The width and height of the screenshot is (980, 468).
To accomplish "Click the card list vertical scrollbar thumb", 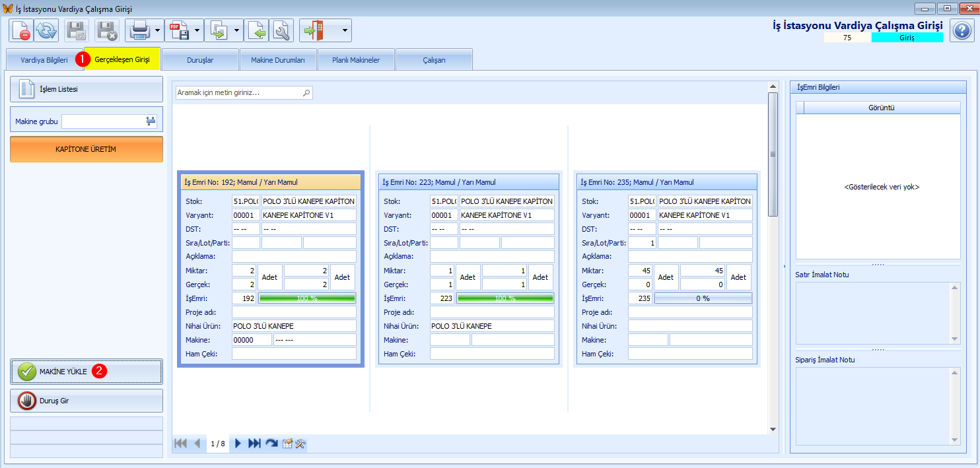I will point(773,154).
